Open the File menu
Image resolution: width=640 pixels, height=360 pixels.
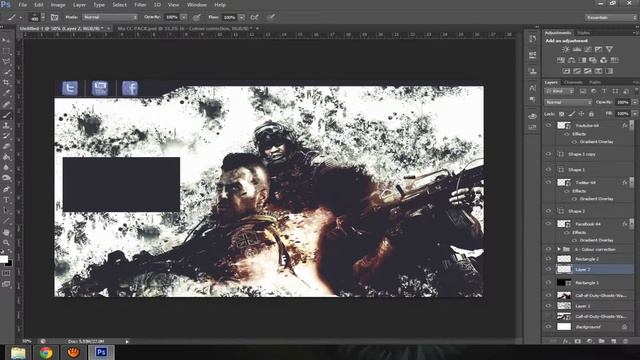click(x=22, y=5)
